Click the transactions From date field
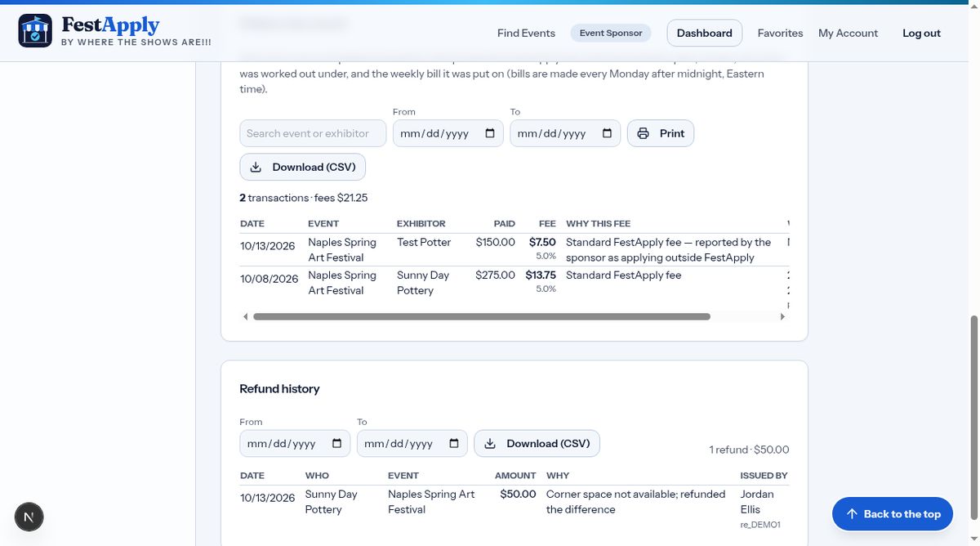 pos(448,133)
